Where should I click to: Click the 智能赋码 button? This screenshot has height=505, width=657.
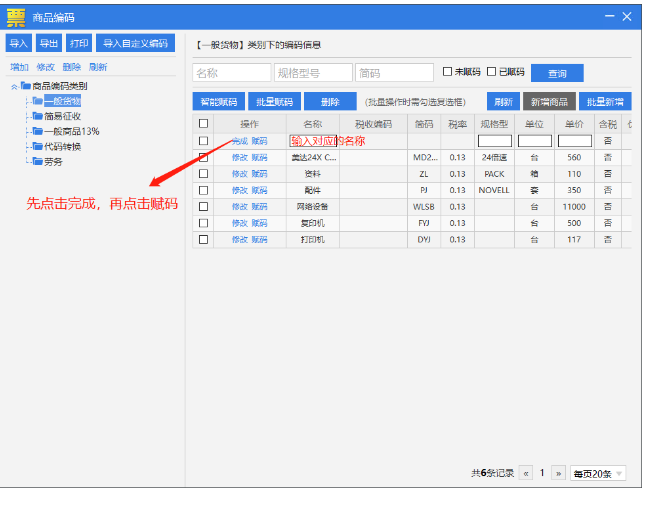(218, 102)
